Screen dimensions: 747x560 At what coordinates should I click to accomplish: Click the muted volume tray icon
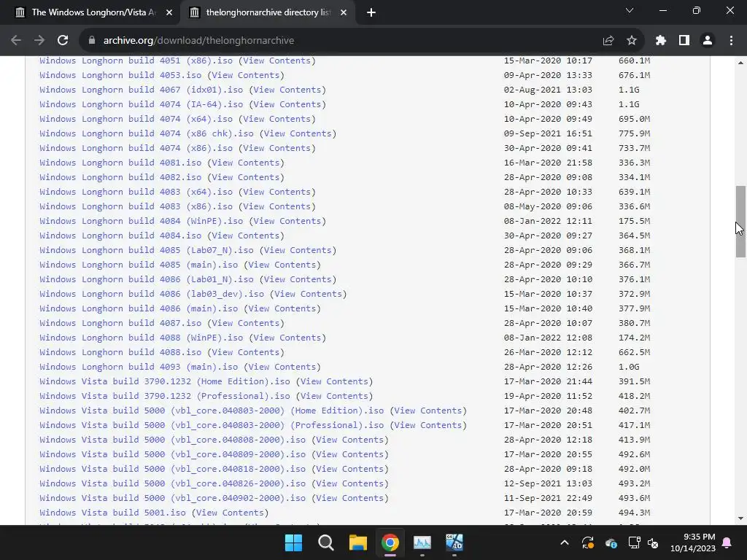pos(653,542)
